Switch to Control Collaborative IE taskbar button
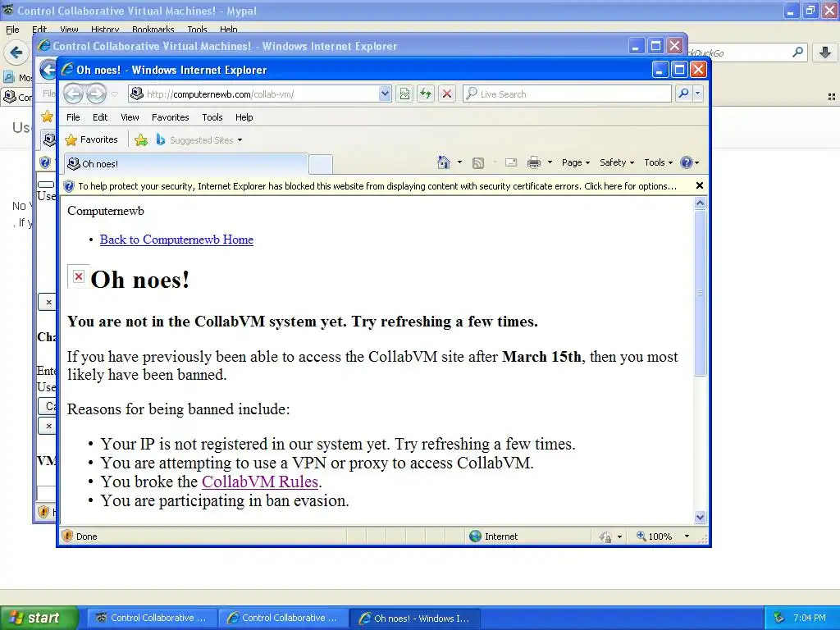The image size is (840, 630). tap(283, 618)
